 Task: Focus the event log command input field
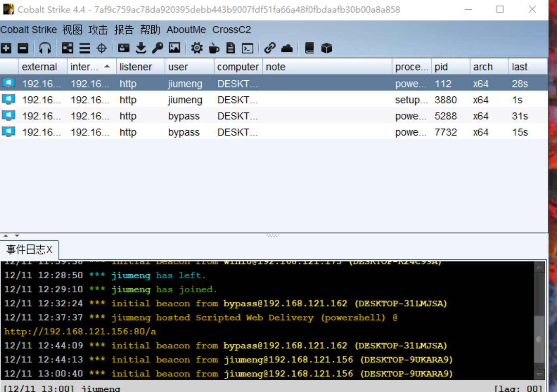coord(307,388)
